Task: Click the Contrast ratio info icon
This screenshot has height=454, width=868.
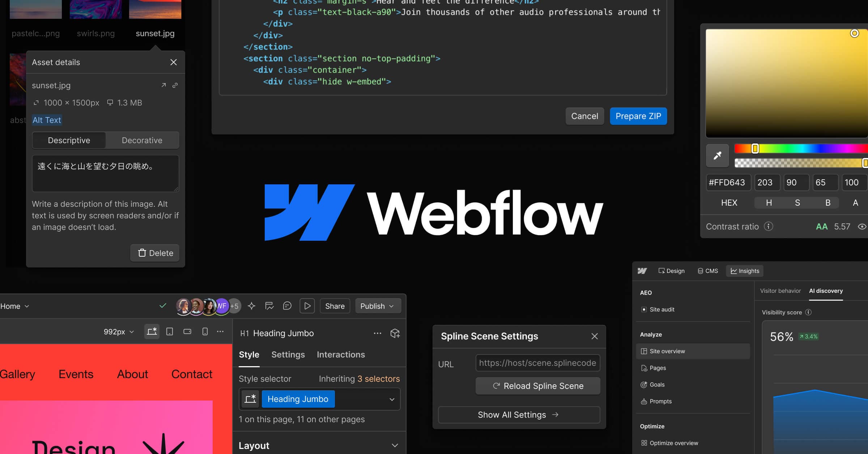Action: [x=769, y=226]
